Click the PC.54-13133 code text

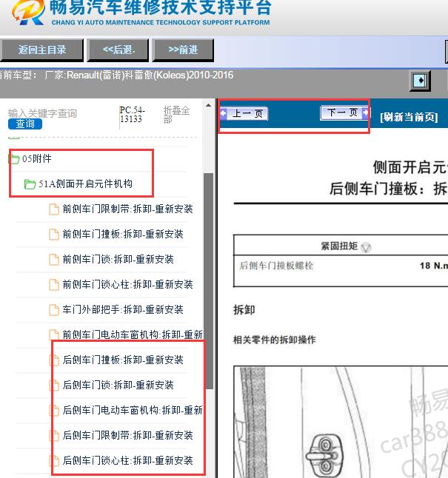tap(132, 114)
